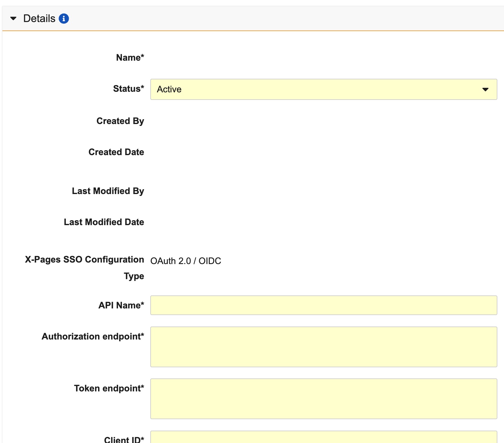Open the Status dropdown showing Active
Viewport: 504px width, 443px height.
coord(323,89)
